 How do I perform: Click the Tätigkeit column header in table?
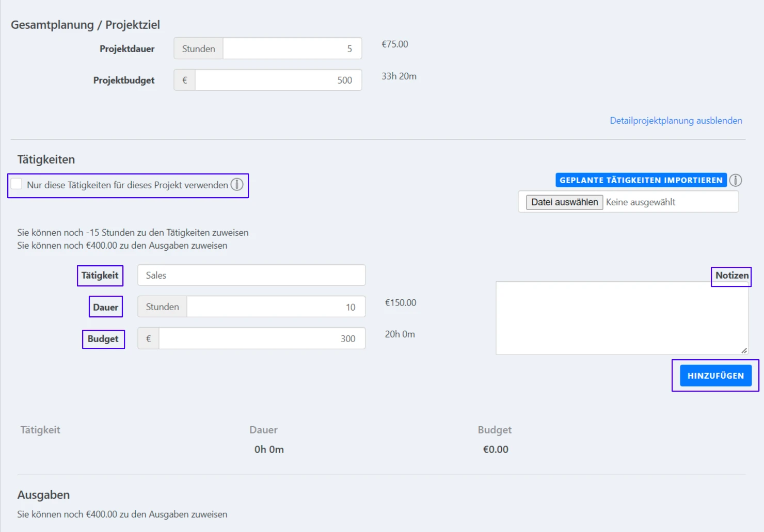click(40, 430)
